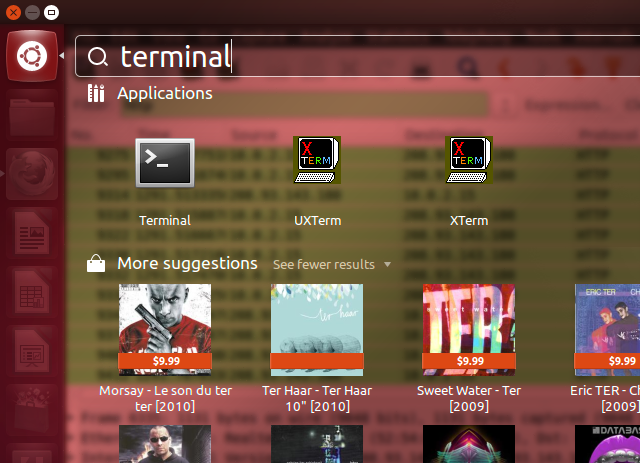Image resolution: width=640 pixels, height=463 pixels.
Task: Open the Terminal application icon
Action: 165,162
